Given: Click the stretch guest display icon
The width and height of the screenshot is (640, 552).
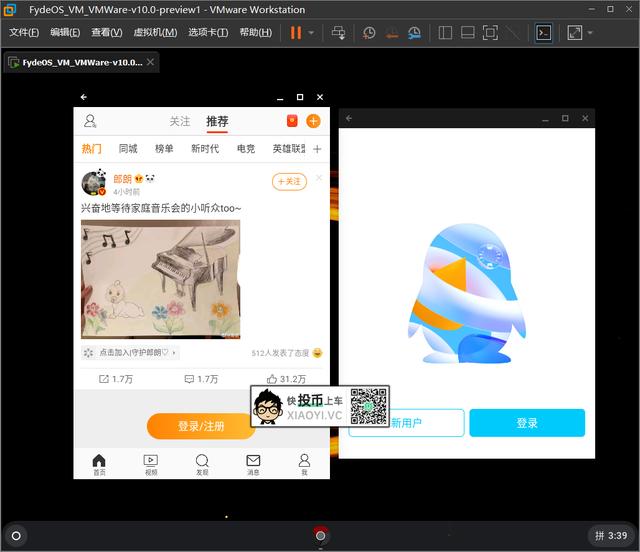Looking at the screenshot, I should pyautogui.click(x=575, y=33).
